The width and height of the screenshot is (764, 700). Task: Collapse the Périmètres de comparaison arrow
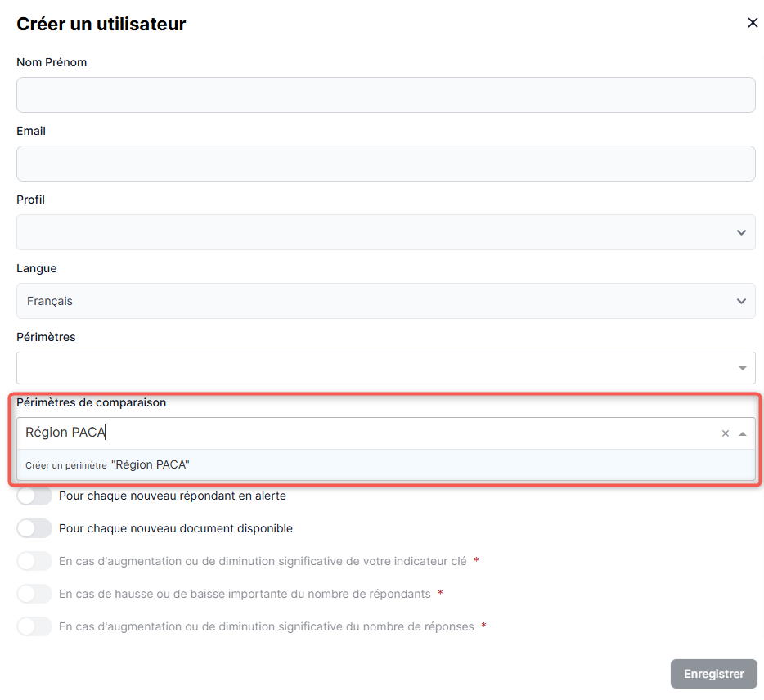tap(743, 433)
